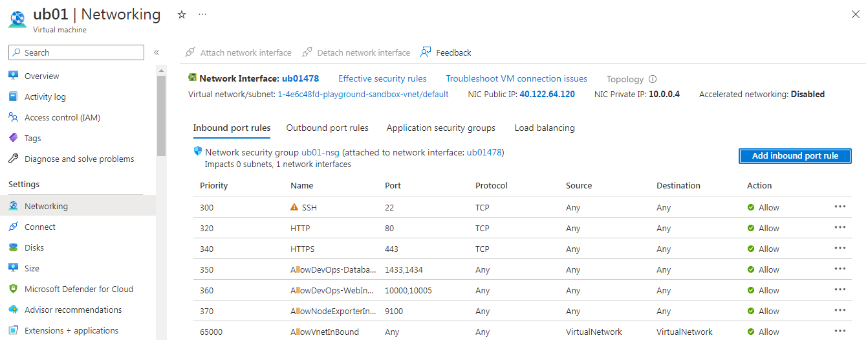Image resolution: width=868 pixels, height=340 pixels.
Task: Open ellipsis menu for AllowDevOps-WebIn rule
Action: pyautogui.click(x=840, y=289)
